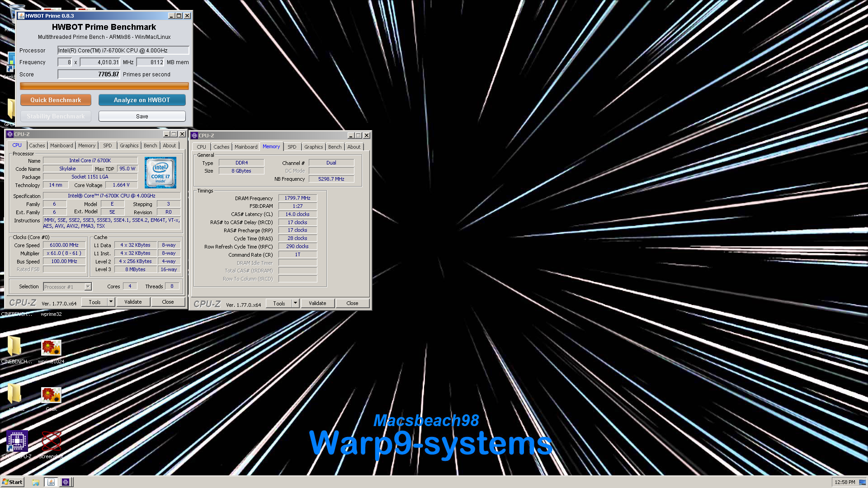
Task: Expand Tools dropdown arrow in left CPU-Z
Action: click(x=111, y=302)
